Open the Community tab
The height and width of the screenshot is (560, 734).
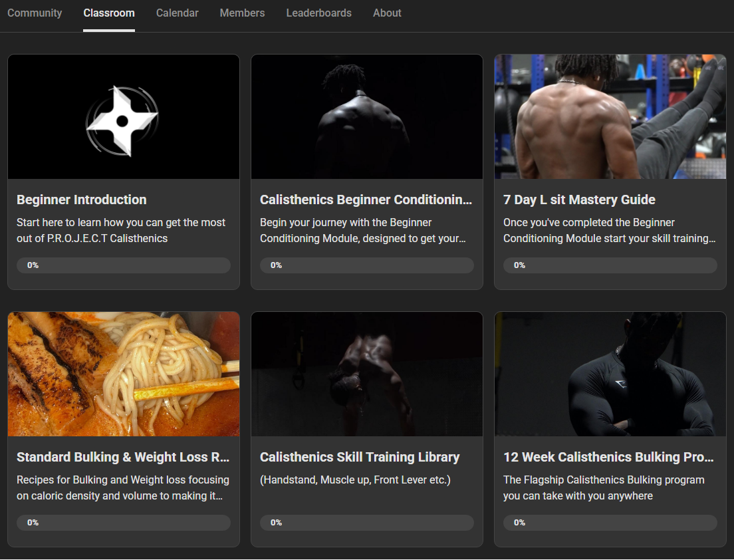pos(35,13)
